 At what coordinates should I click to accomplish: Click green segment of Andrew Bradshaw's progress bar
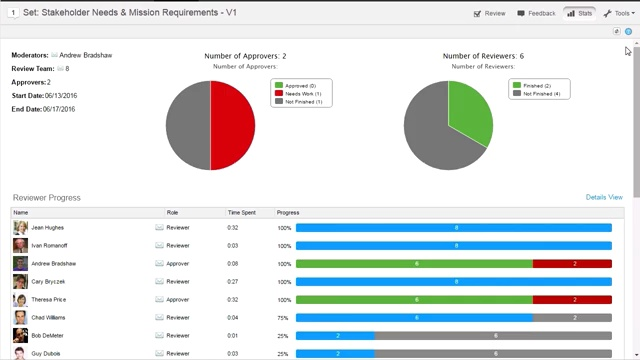[414, 264]
